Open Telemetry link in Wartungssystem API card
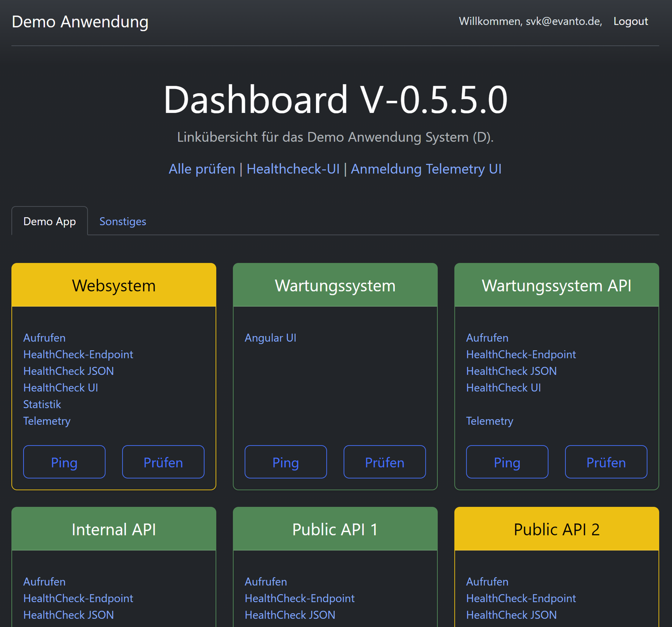 489,421
